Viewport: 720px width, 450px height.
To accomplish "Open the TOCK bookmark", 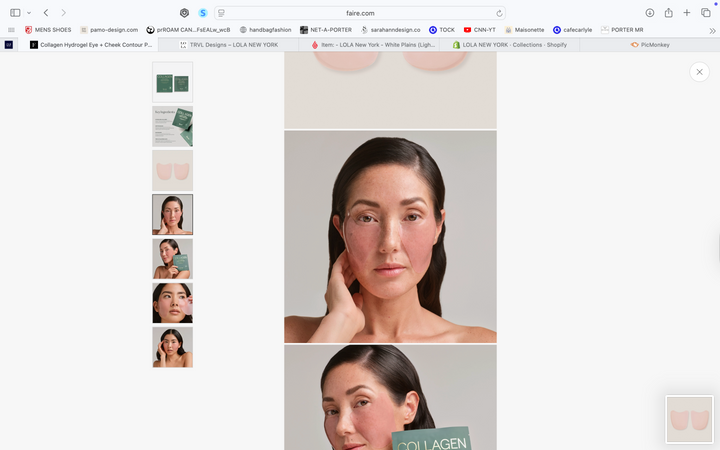I will [x=442, y=30].
